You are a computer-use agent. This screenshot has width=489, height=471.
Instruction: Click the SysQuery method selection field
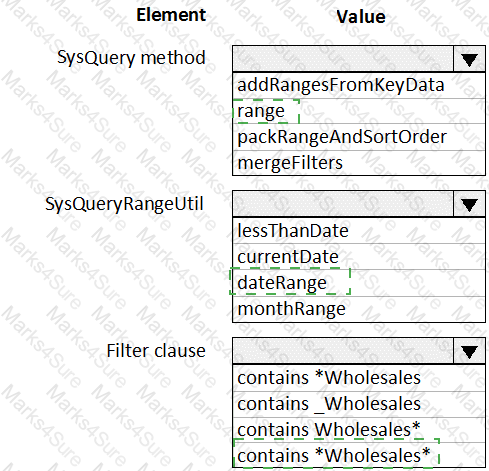[343, 59]
